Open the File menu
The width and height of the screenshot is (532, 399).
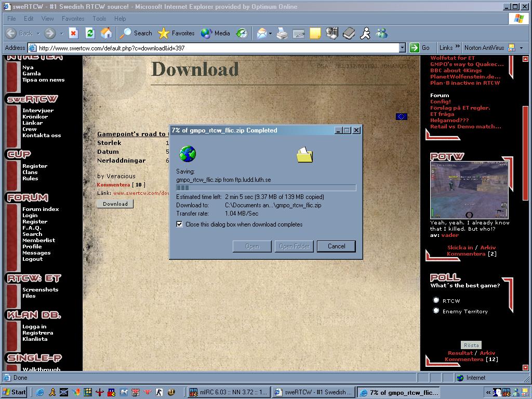click(x=11, y=19)
